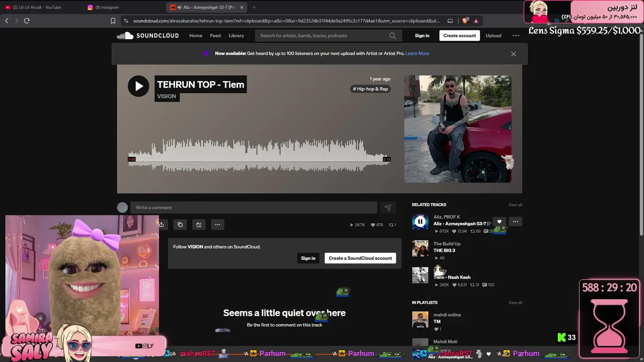Bookmark this page
644x362 pixels.
pos(113,21)
